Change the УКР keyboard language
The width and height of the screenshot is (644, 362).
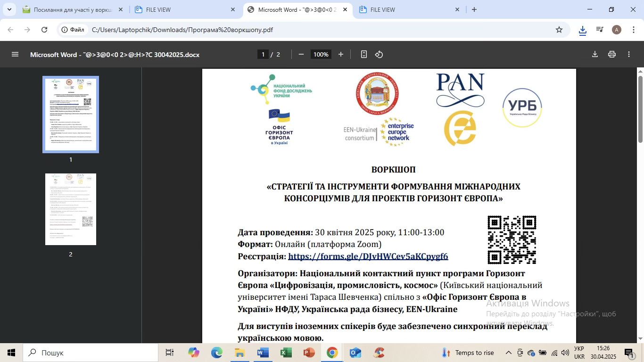click(579, 353)
